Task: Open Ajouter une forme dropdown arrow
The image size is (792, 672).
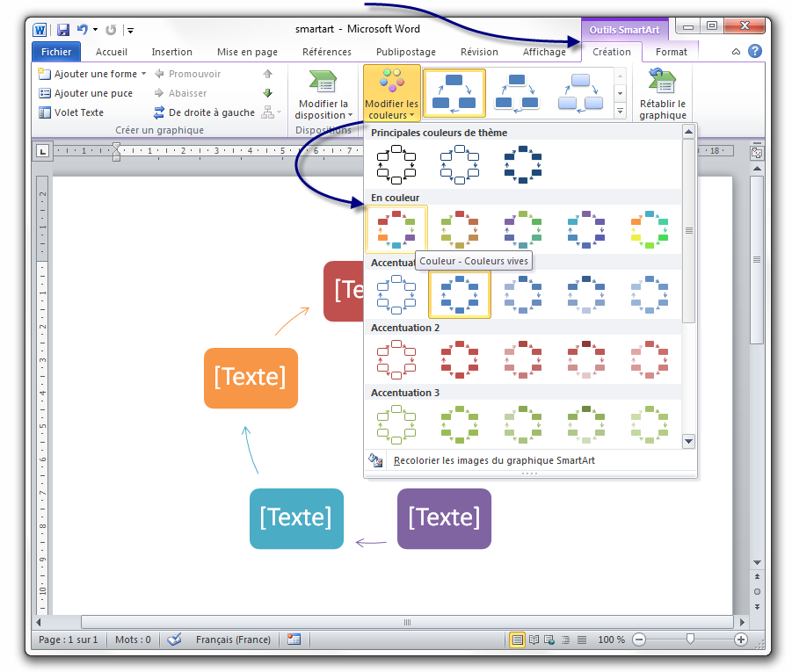Action: [143, 75]
